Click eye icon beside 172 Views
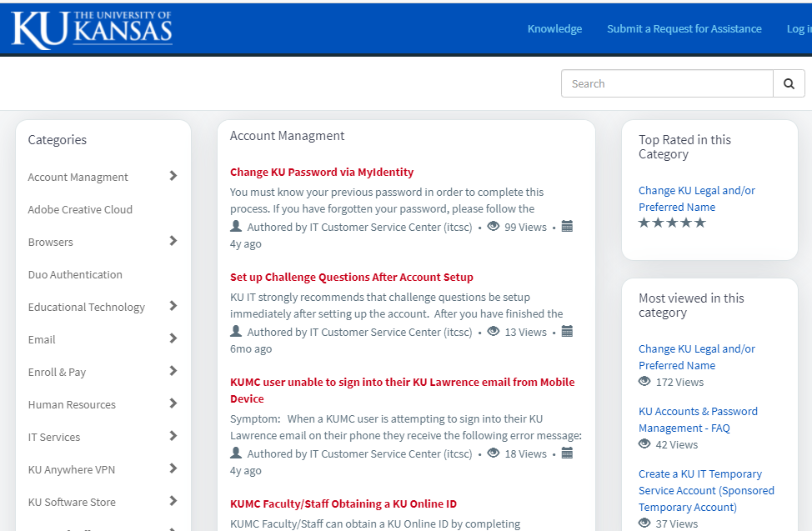This screenshot has height=531, width=812. coord(644,381)
